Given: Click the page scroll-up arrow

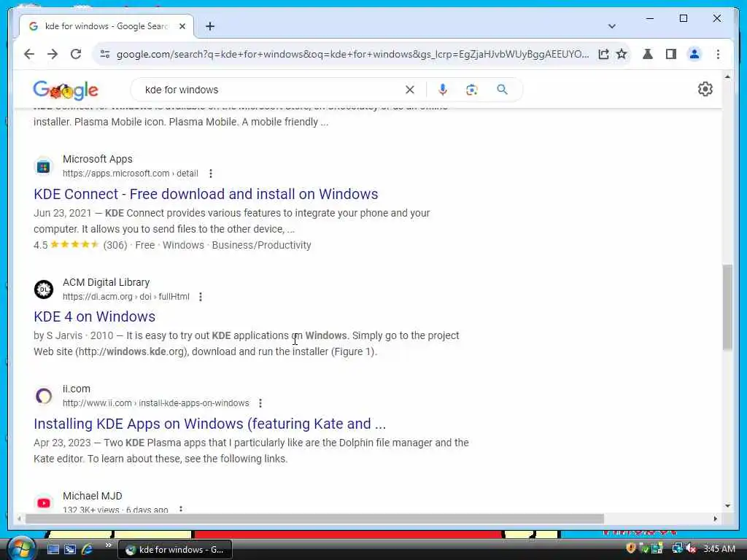Looking at the screenshot, I should point(727,77).
